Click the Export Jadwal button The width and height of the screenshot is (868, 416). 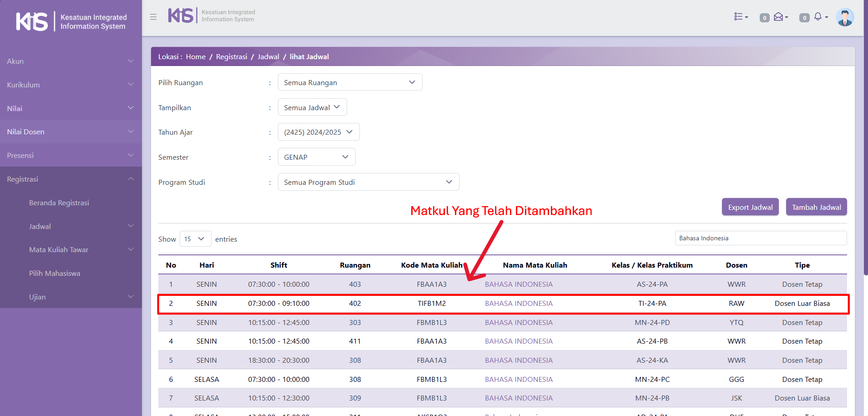750,207
